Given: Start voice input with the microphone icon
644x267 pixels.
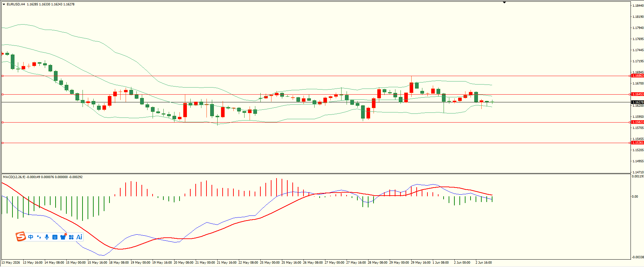Looking at the screenshot, I should [x=47, y=237].
